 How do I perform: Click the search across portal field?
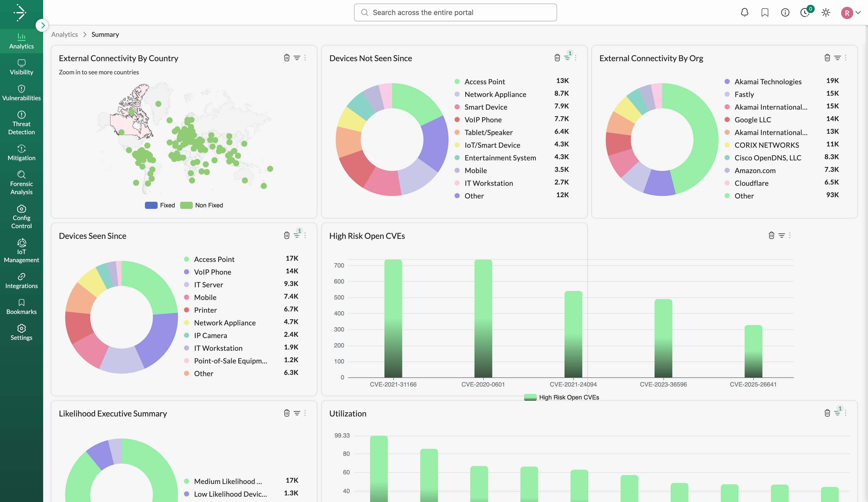point(455,12)
